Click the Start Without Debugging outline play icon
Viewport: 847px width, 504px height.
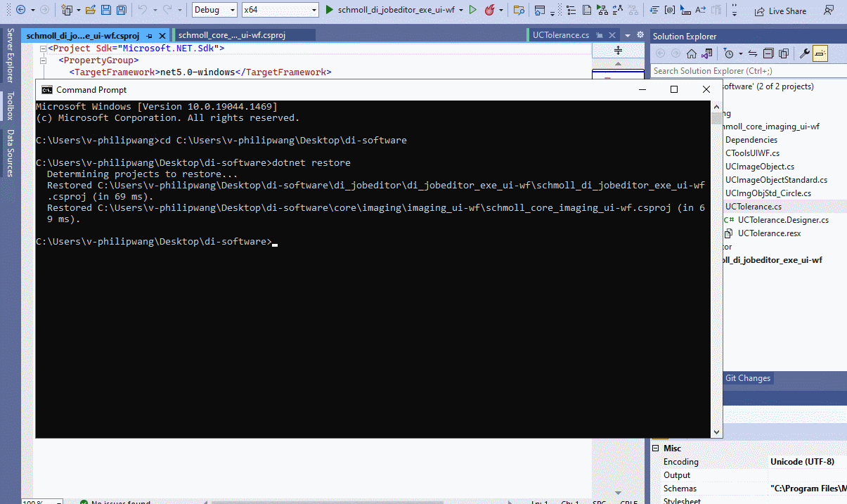click(473, 10)
